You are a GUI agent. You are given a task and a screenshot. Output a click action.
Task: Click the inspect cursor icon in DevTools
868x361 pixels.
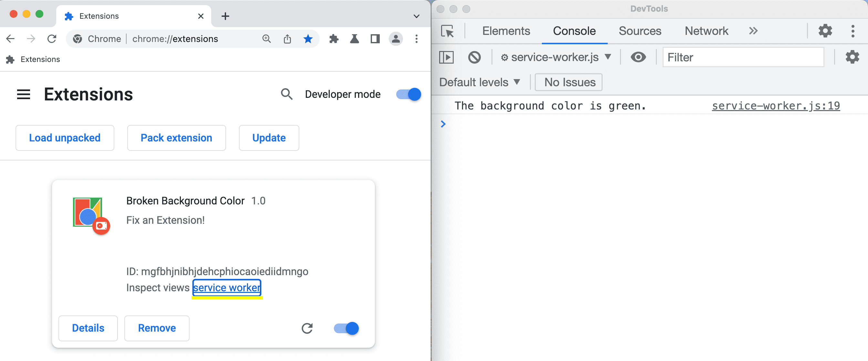(x=448, y=30)
